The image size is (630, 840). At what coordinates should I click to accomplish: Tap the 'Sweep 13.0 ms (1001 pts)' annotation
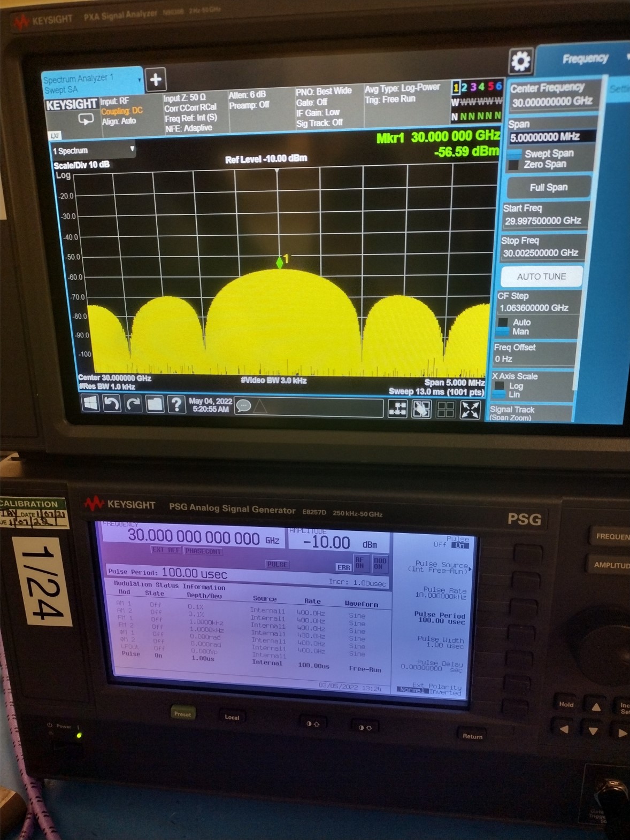436,391
